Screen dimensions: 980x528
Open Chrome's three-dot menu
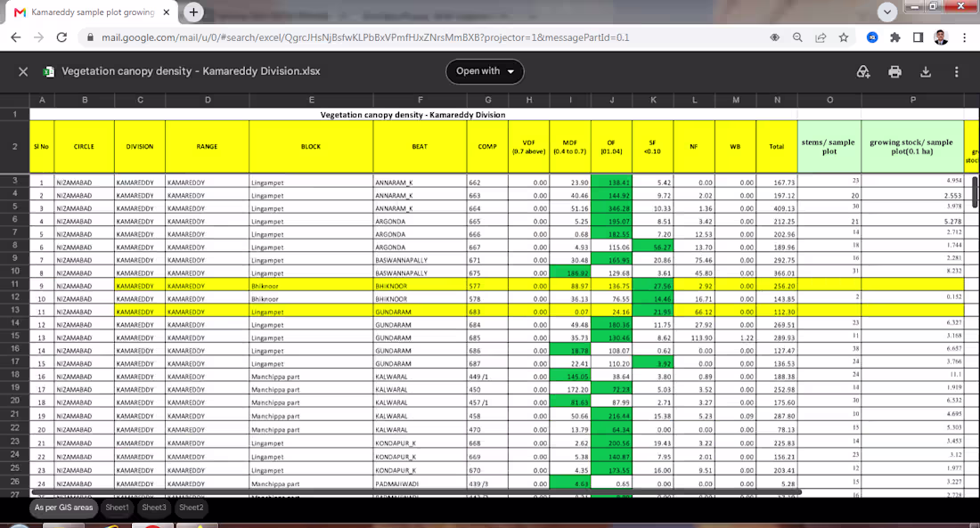coord(963,37)
